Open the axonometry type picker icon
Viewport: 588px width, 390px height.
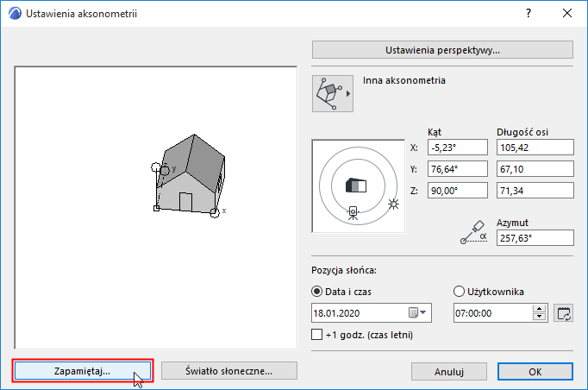tap(332, 93)
